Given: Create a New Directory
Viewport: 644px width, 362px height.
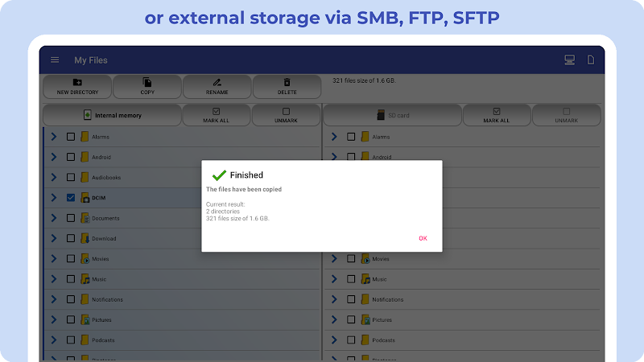Looking at the screenshot, I should [77, 87].
